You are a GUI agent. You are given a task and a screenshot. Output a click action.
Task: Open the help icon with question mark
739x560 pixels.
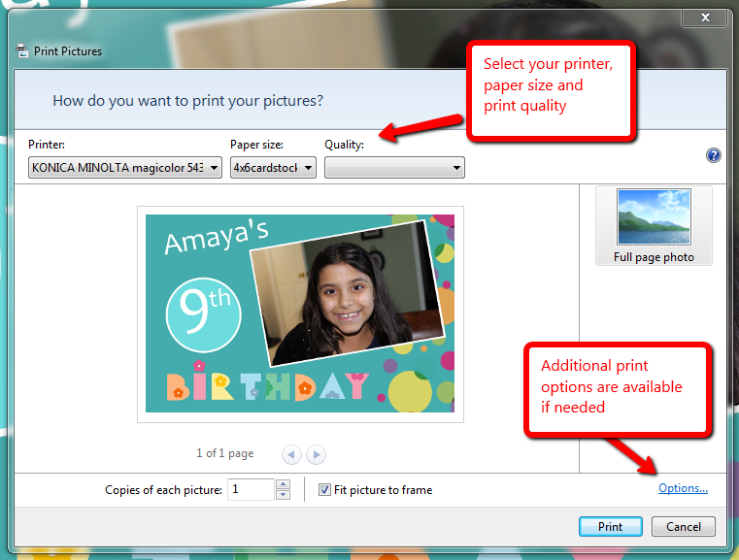(713, 155)
